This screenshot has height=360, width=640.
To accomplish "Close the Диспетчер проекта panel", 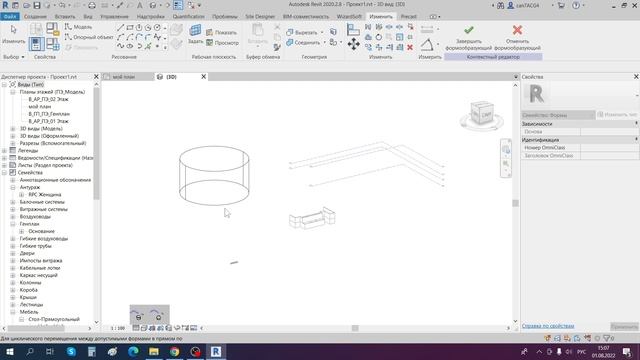I will [96, 77].
